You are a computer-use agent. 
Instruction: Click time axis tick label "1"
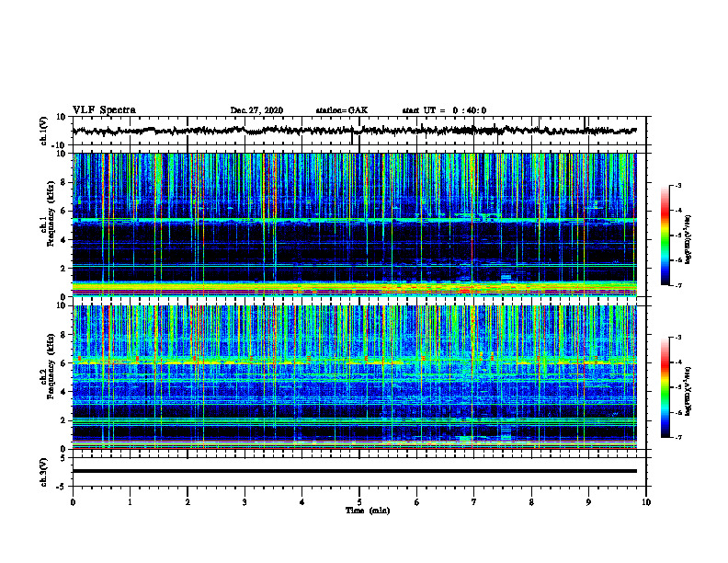pos(130,502)
